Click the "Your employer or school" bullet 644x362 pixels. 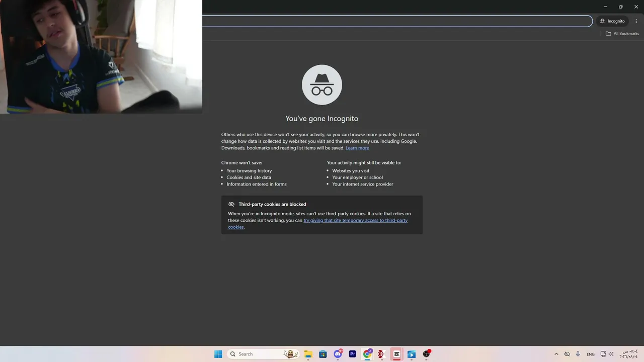pos(357,177)
